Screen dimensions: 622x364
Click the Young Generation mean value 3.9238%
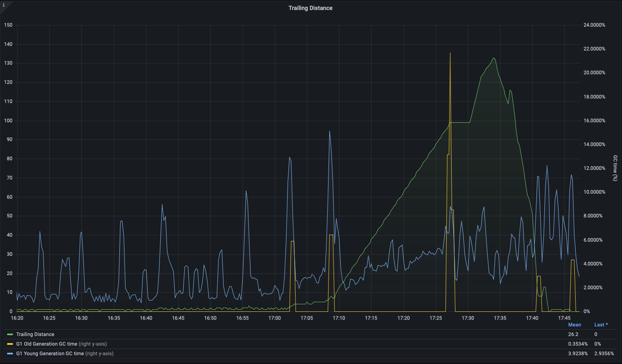(578, 354)
